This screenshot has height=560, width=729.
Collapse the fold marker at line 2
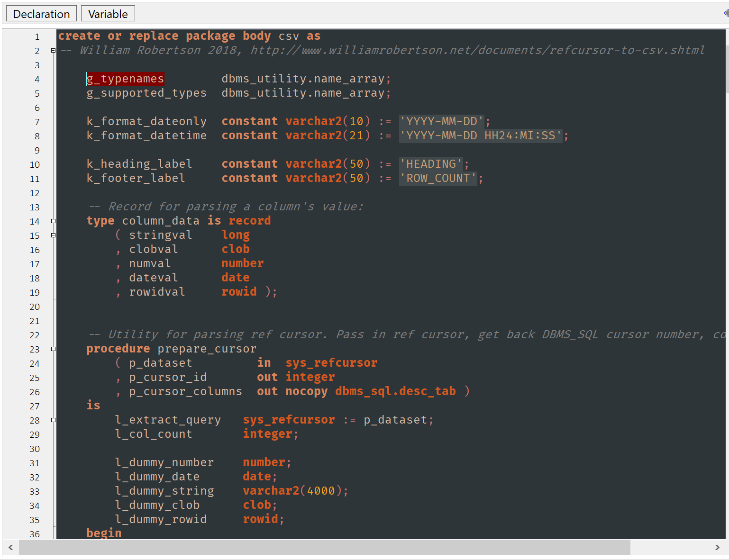53,50
